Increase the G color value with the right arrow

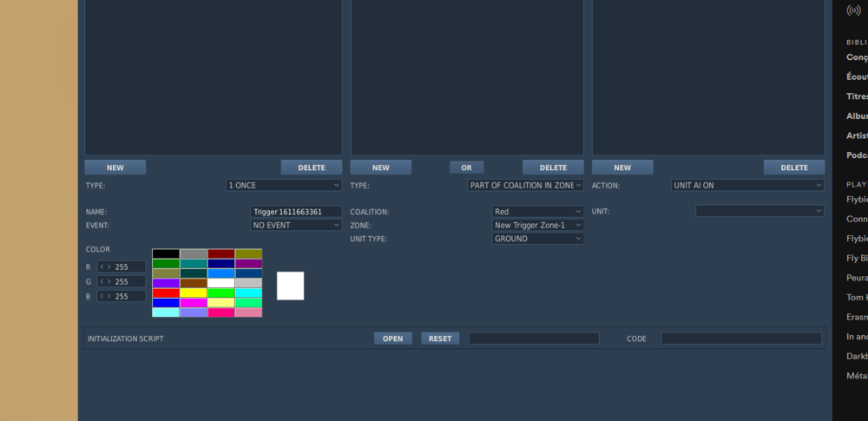[x=109, y=281]
